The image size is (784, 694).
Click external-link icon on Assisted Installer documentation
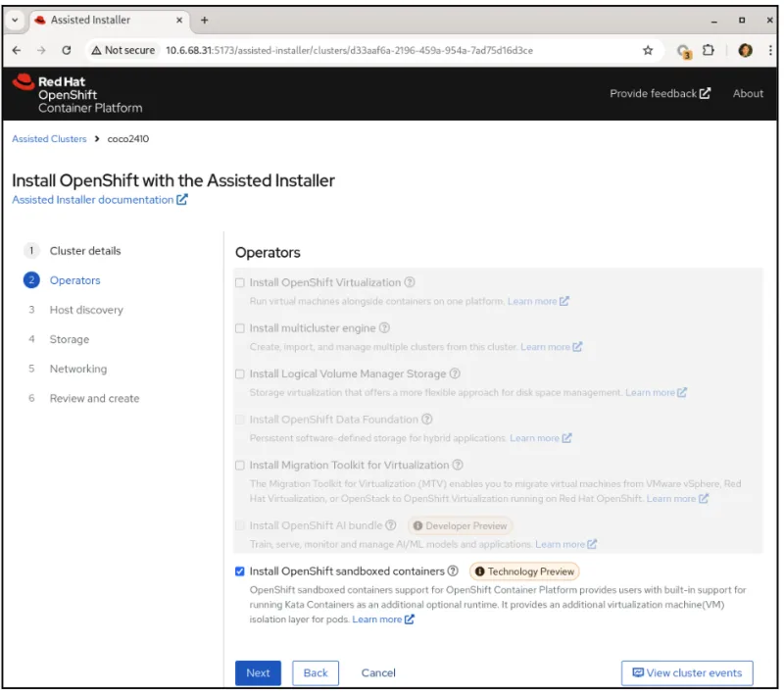(181, 199)
